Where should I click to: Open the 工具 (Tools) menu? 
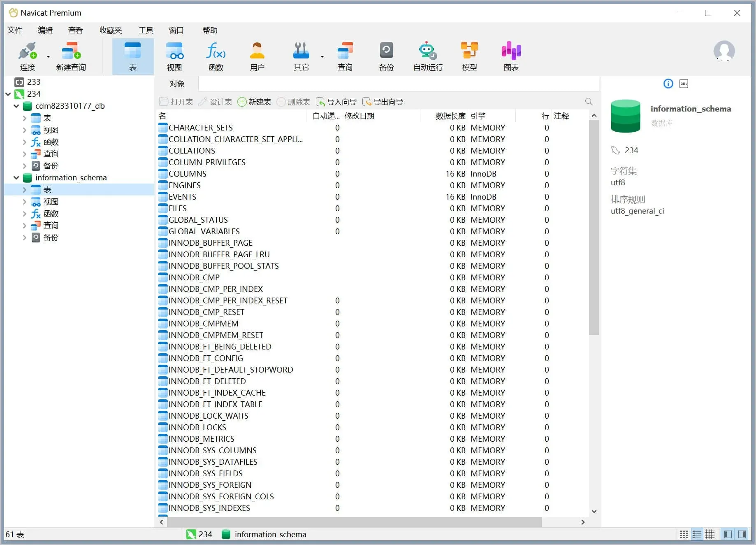pyautogui.click(x=146, y=30)
